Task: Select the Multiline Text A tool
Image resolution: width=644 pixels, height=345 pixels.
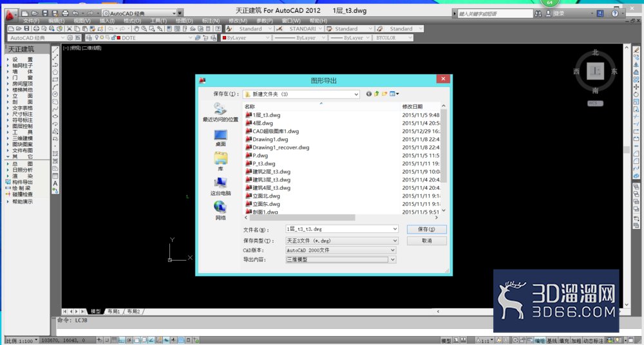Action: pos(55,183)
